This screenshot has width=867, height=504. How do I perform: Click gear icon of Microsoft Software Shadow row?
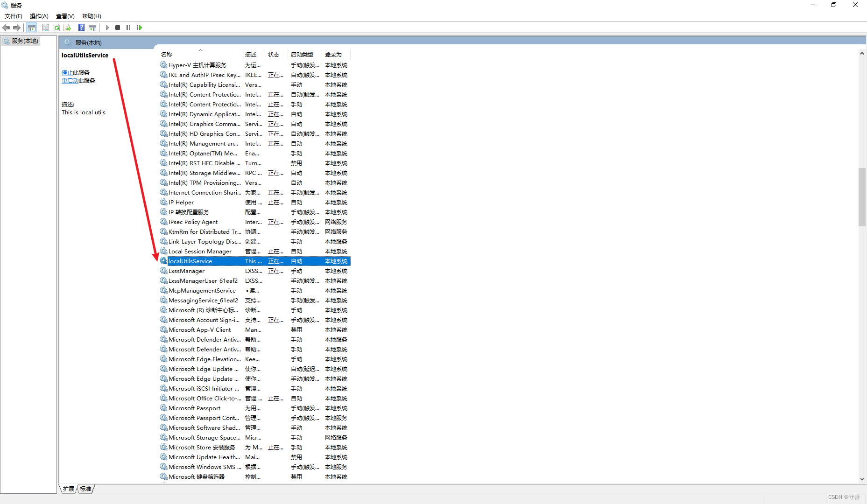(164, 427)
